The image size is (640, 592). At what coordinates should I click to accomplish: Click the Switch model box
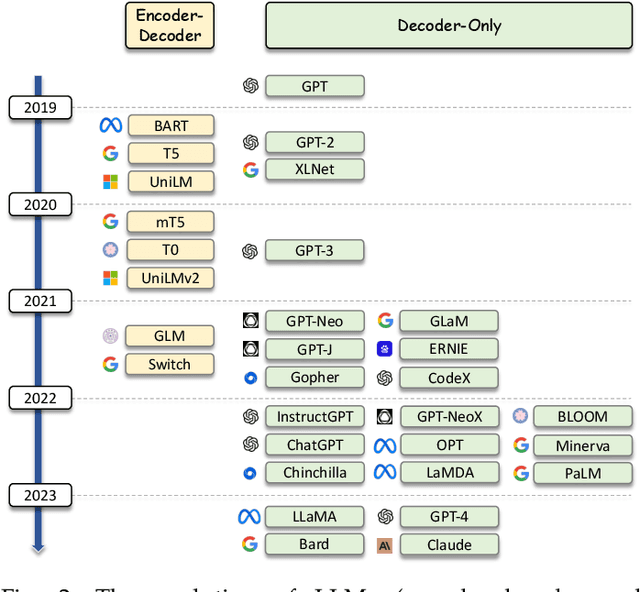point(170,364)
